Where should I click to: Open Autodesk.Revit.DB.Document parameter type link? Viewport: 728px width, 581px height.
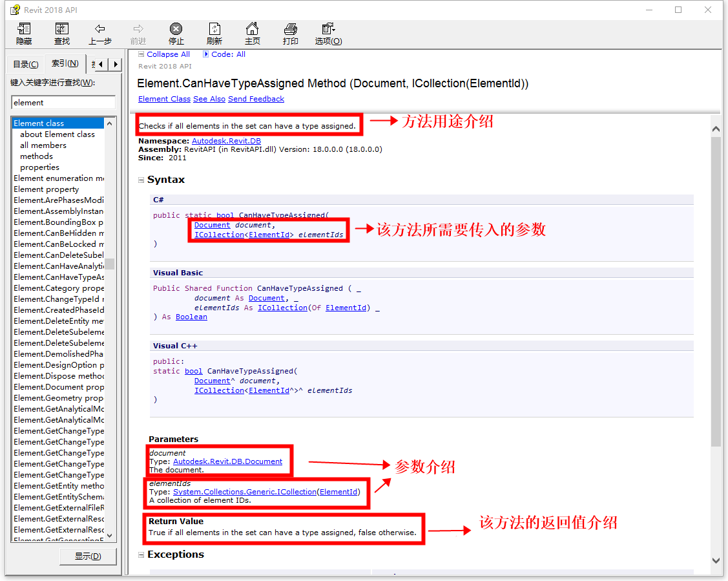227,461
